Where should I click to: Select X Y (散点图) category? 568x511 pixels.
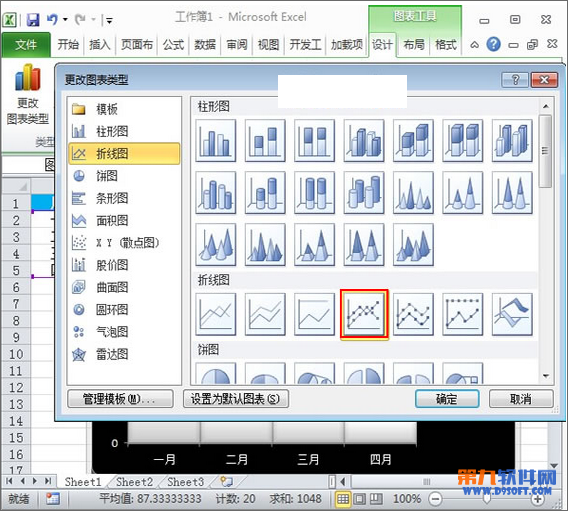pyautogui.click(x=124, y=243)
